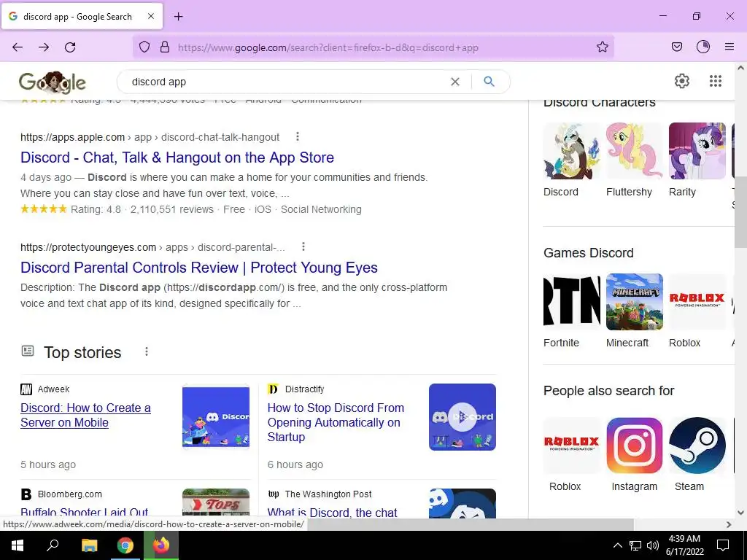
Task: Go forward in browser history
Action: coord(44,47)
